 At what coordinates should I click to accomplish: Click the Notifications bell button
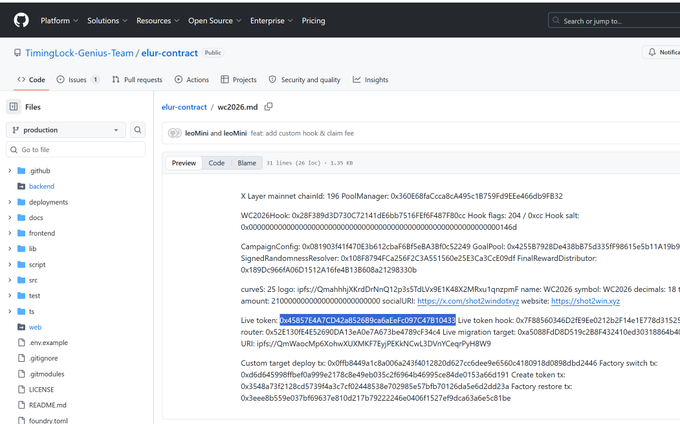point(661,52)
